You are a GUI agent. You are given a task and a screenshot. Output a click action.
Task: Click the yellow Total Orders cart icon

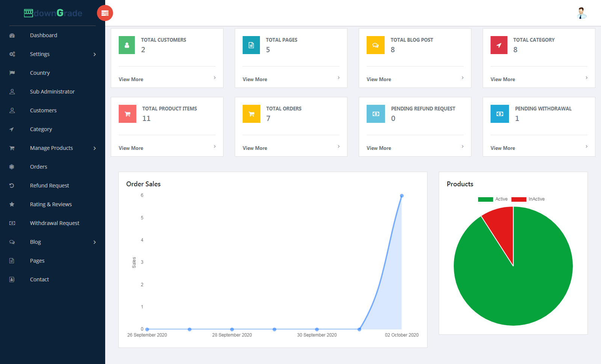coord(251,114)
